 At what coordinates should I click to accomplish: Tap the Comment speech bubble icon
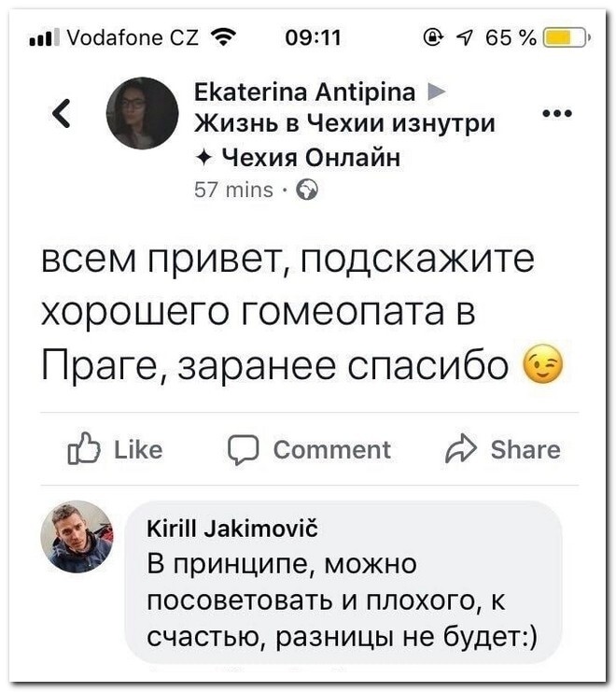pyautogui.click(x=243, y=450)
